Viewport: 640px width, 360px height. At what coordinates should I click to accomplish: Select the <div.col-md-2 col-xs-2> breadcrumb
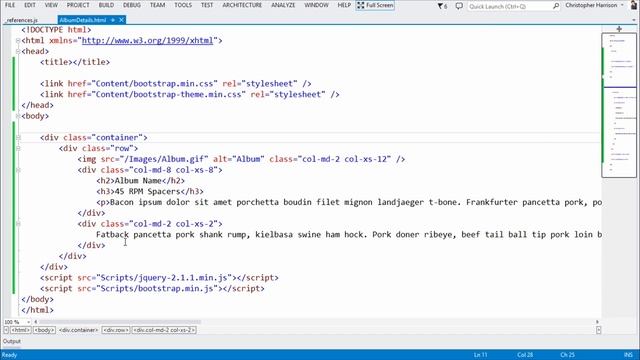[164, 330]
